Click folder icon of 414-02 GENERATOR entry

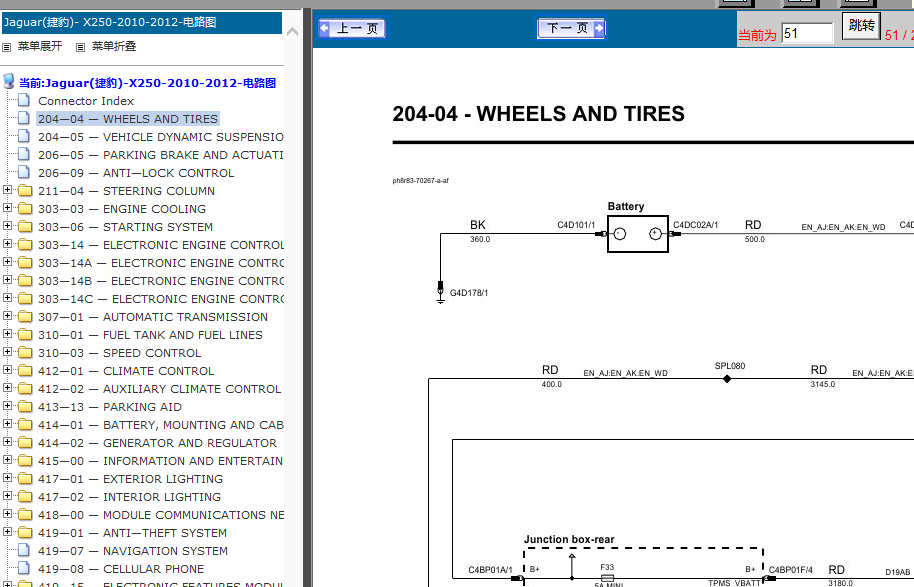[x=25, y=443]
